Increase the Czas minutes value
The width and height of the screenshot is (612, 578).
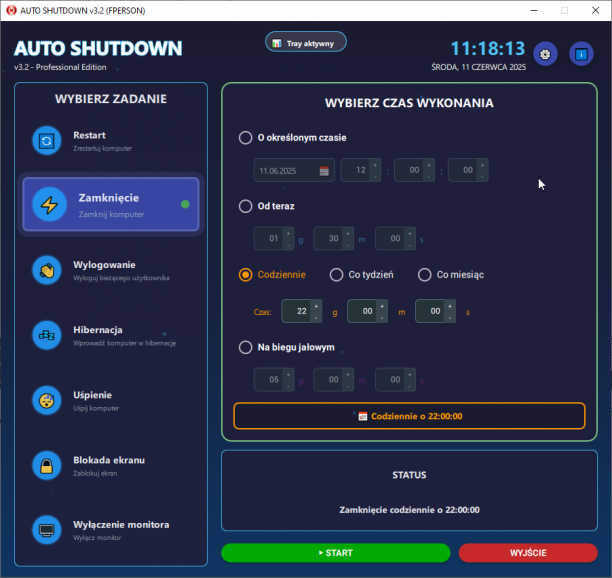(x=382, y=306)
